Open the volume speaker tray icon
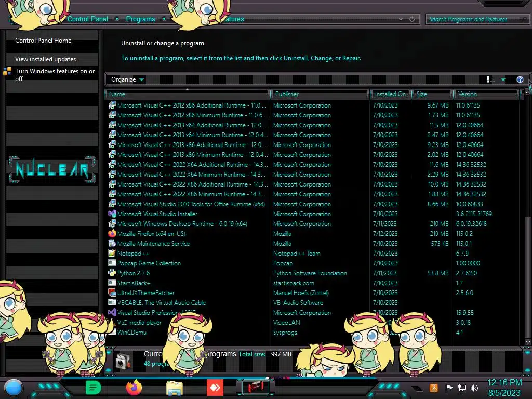The width and height of the screenshot is (532, 399). tap(474, 388)
